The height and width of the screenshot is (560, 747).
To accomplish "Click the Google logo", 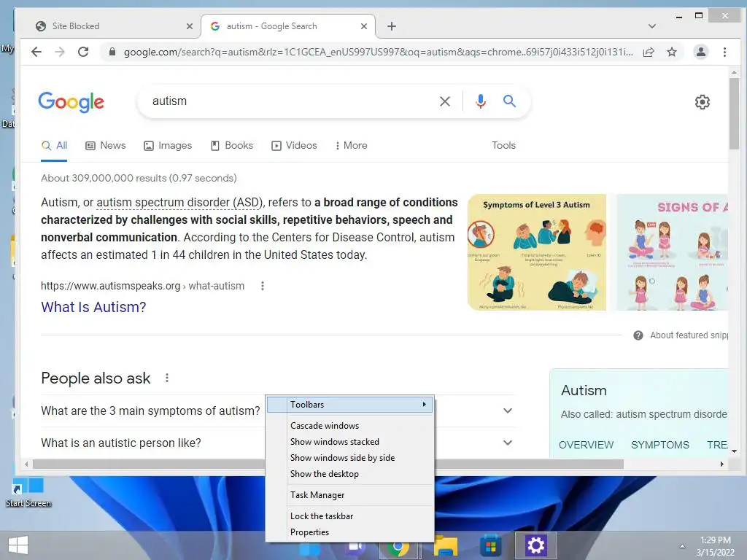I will click(71, 101).
